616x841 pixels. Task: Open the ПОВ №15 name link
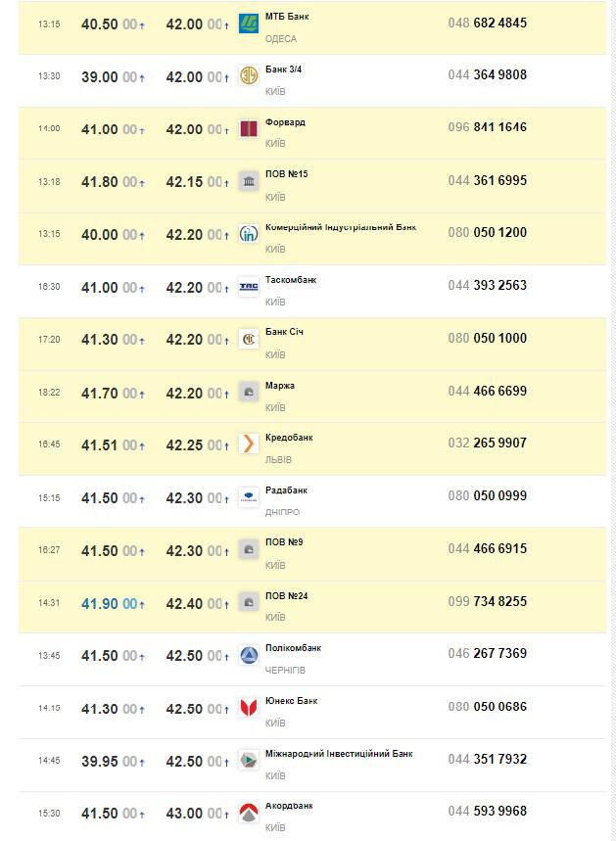coord(286,174)
